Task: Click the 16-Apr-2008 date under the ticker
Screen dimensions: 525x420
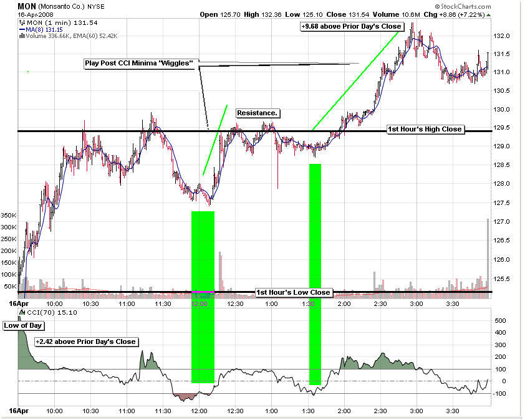Action: [x=35, y=15]
